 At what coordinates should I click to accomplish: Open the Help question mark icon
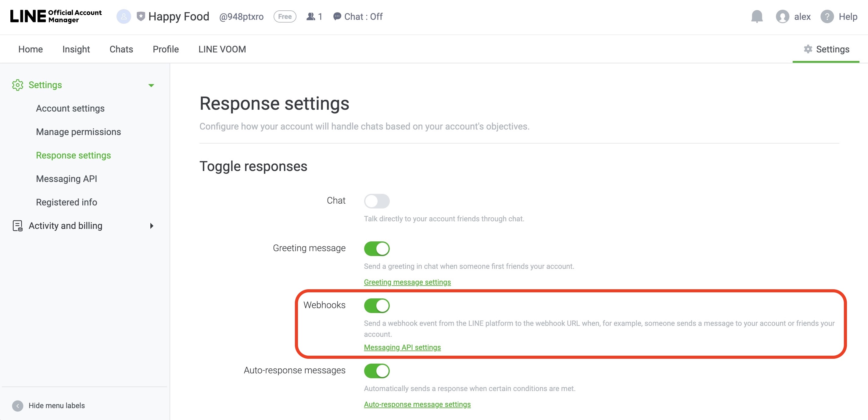point(827,16)
